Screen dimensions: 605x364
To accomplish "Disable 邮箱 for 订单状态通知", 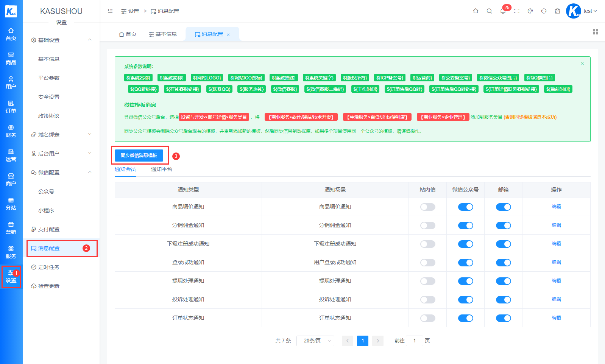I will click(x=504, y=318).
